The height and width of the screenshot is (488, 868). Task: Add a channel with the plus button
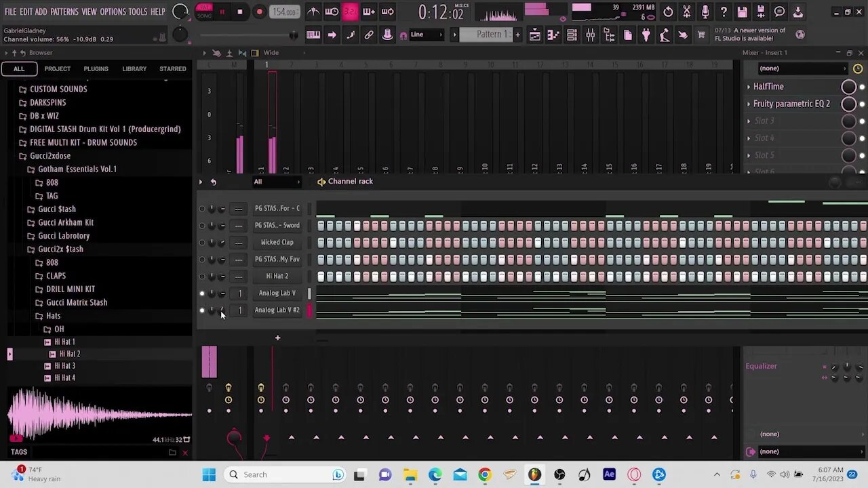[277, 338]
